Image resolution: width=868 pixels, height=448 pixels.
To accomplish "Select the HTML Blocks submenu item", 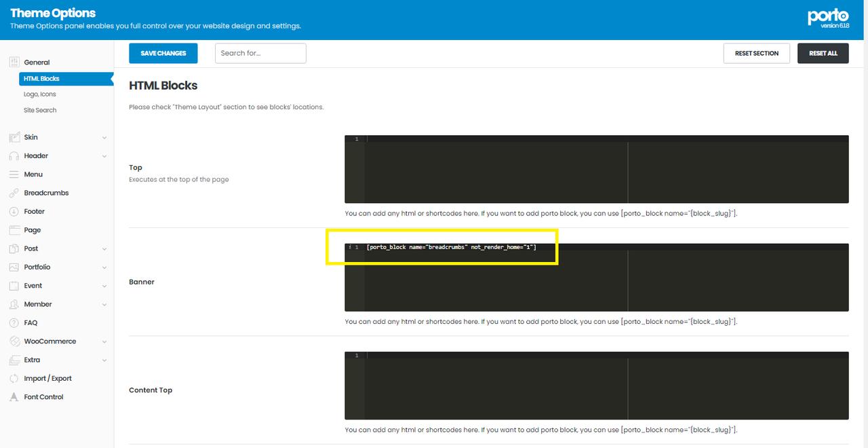I will (x=65, y=79).
